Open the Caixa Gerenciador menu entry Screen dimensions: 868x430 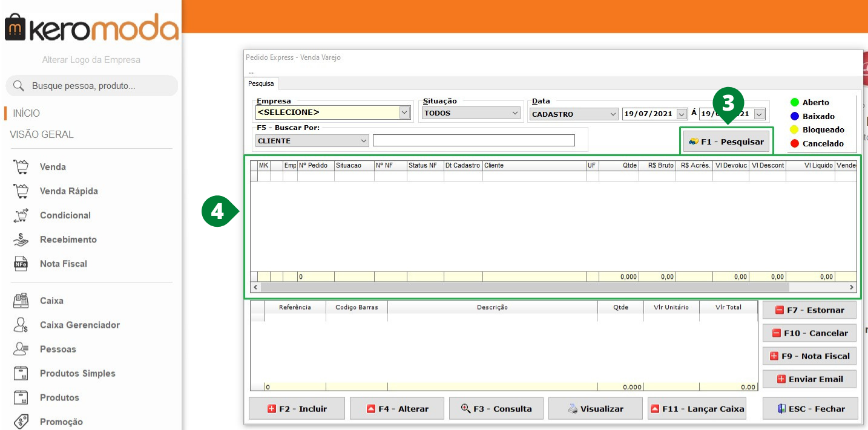pyautogui.click(x=80, y=325)
